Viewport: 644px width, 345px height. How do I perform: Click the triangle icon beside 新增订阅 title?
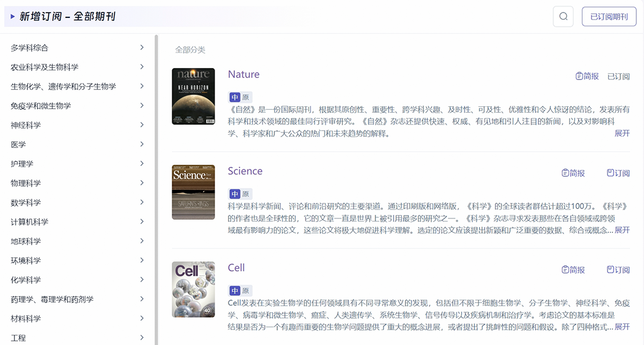[13, 17]
